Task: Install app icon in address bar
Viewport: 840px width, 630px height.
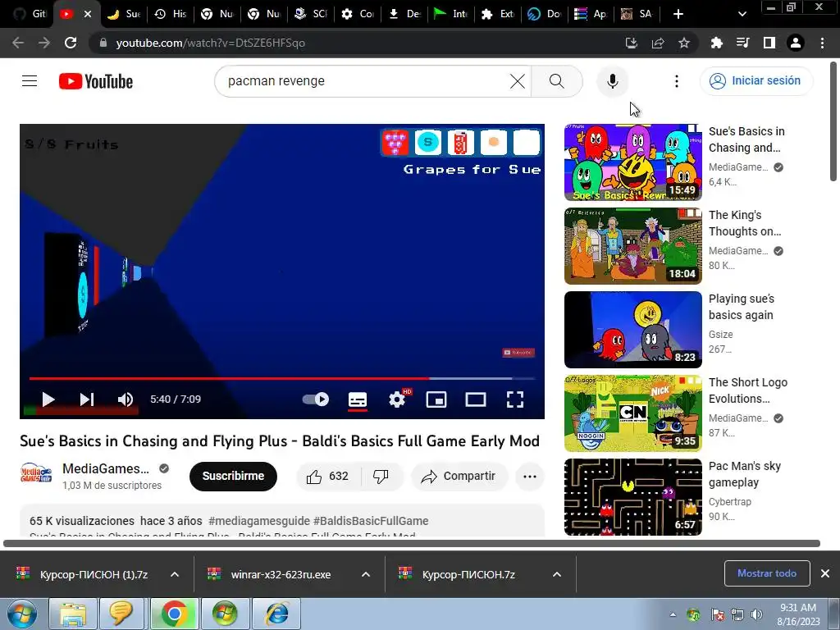Action: tap(631, 43)
